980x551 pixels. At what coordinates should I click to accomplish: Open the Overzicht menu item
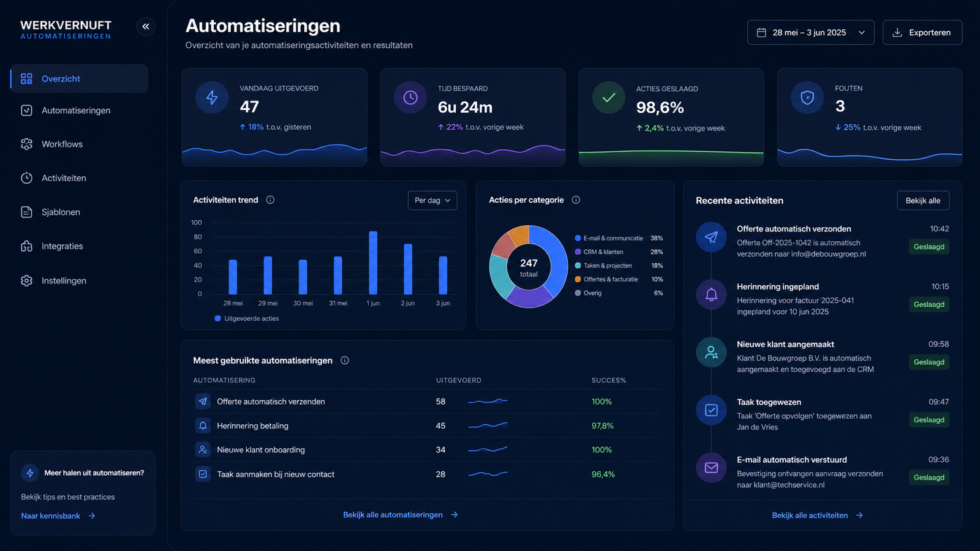(x=79, y=78)
